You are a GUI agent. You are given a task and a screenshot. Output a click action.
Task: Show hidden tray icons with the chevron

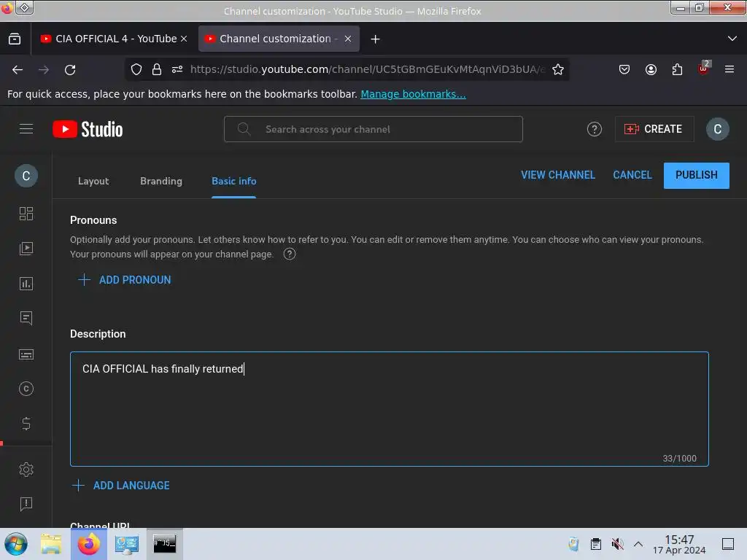click(638, 544)
